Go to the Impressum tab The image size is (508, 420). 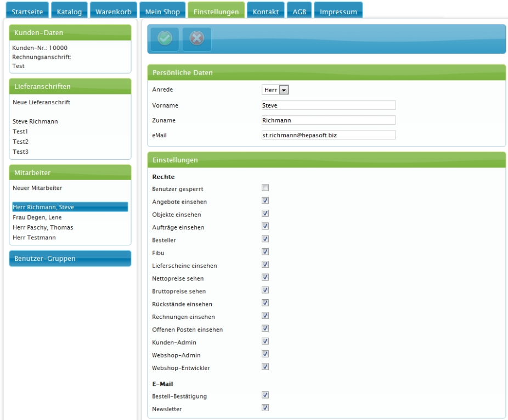(x=338, y=12)
